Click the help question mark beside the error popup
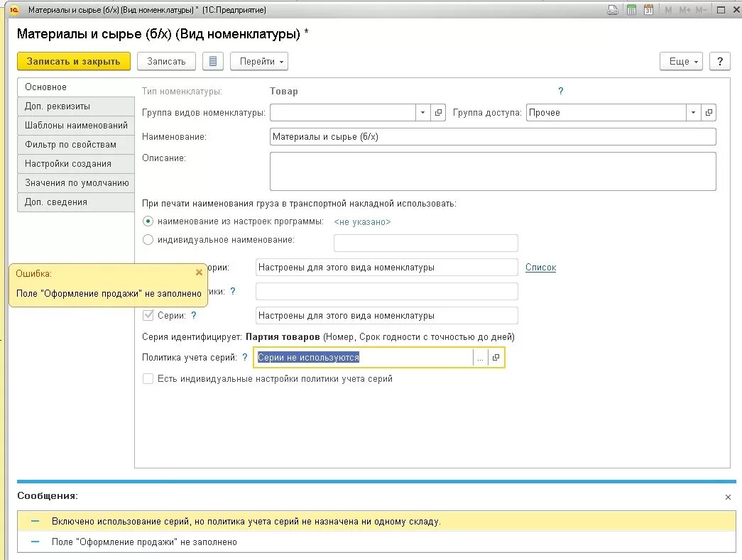Screen dimensions: 742x560 click(232, 291)
